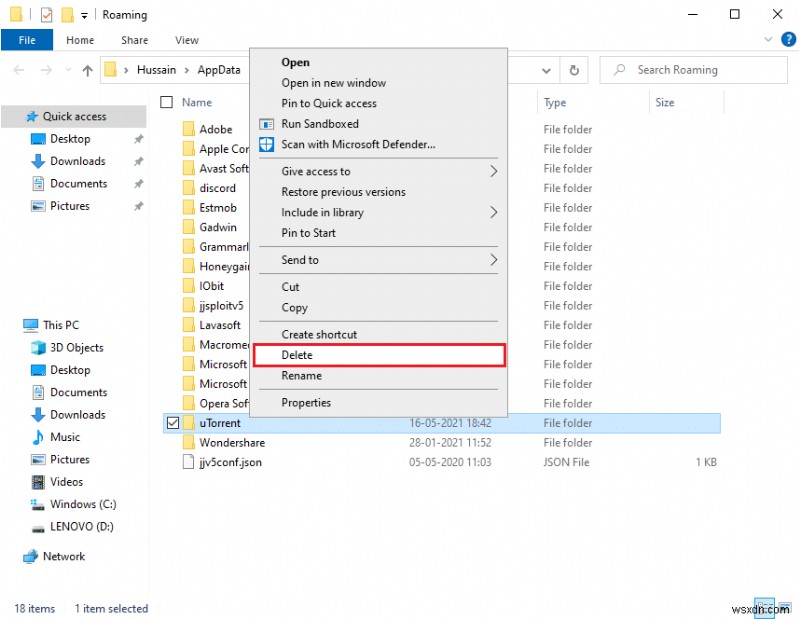Open the address bar dropdown
This screenshot has height=619, width=800.
[545, 70]
